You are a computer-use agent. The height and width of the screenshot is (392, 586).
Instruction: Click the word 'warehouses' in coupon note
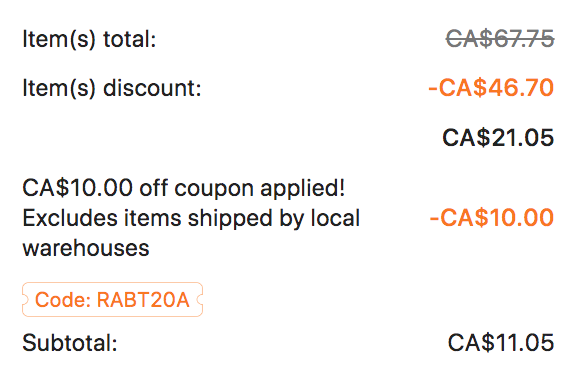(86, 249)
